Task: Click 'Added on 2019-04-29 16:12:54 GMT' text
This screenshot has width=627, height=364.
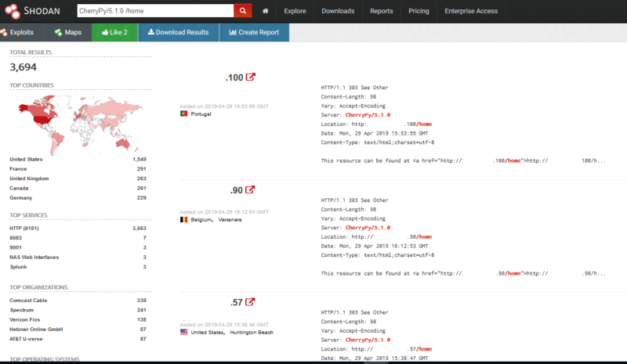Action: tap(224, 212)
